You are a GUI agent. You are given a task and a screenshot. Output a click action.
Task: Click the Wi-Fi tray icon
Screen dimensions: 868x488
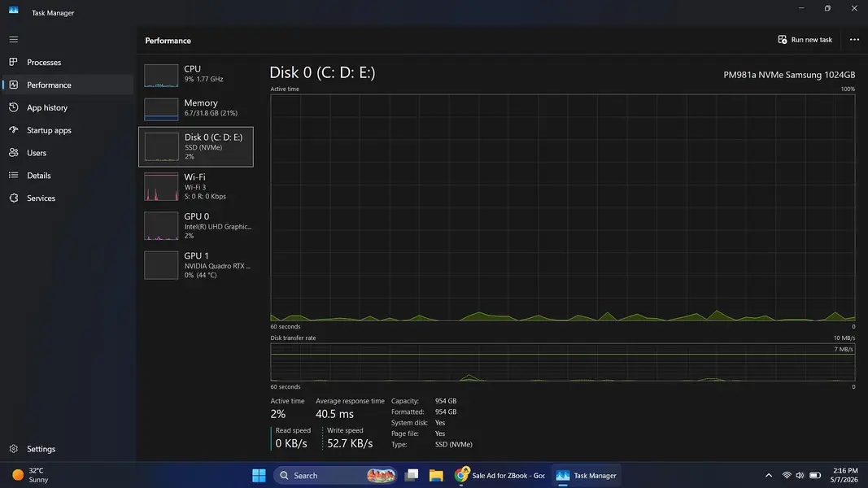[786, 475]
